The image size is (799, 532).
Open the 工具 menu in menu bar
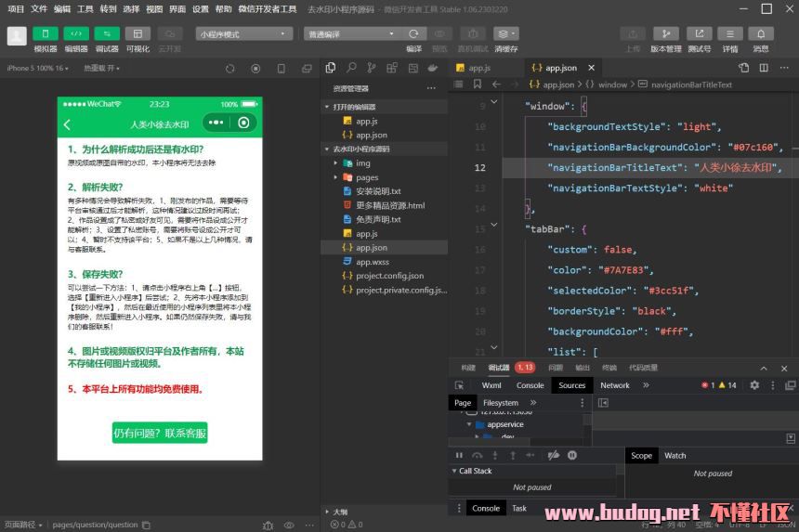point(85,8)
